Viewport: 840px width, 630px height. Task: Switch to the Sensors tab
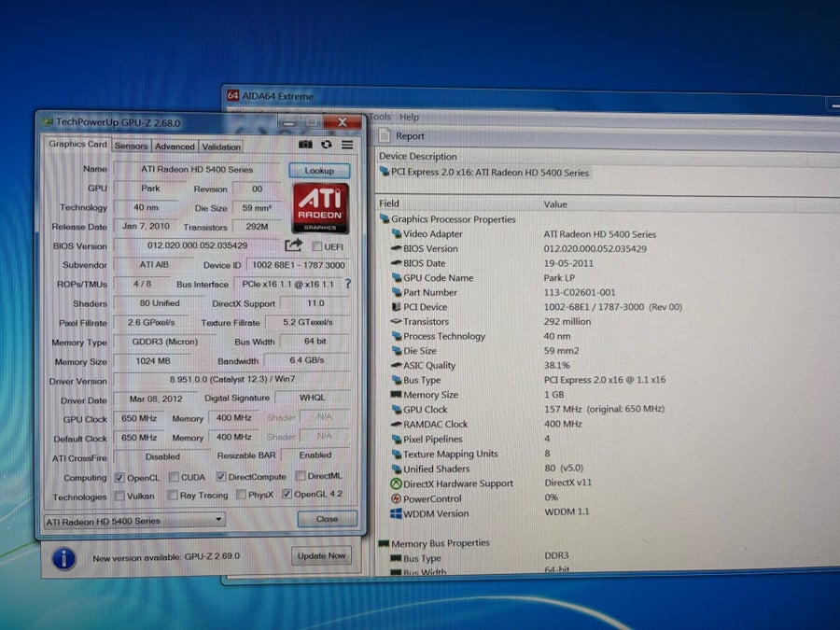point(131,146)
